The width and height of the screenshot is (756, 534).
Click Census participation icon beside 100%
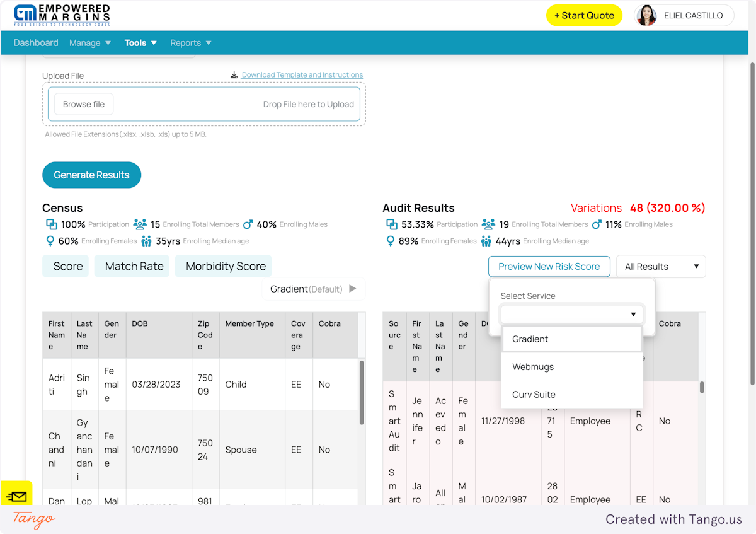coord(52,224)
